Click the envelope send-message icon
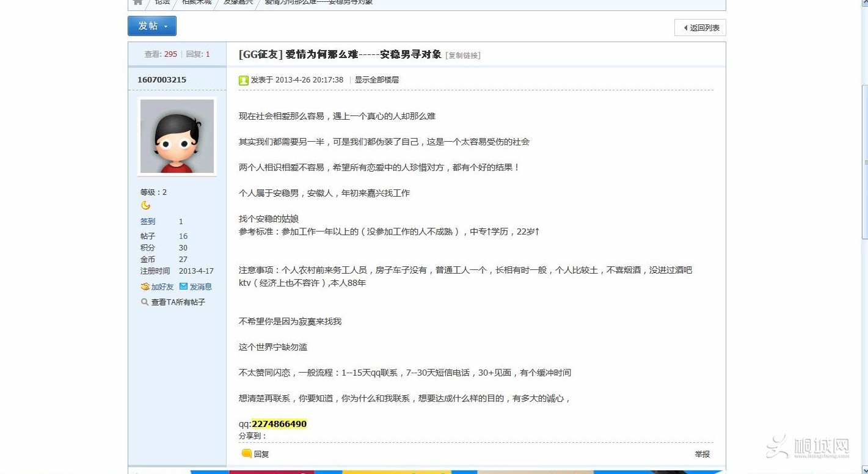Image resolution: width=868 pixels, height=474 pixels. [x=183, y=286]
